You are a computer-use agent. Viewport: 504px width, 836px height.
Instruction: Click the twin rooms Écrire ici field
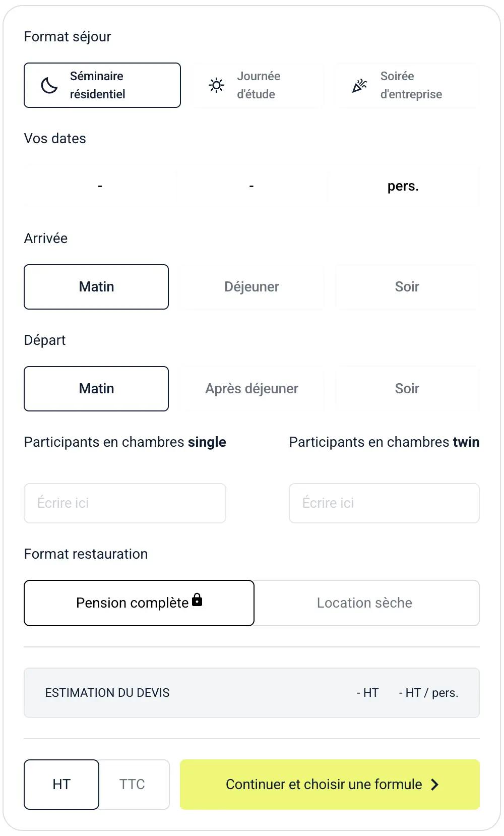(384, 503)
